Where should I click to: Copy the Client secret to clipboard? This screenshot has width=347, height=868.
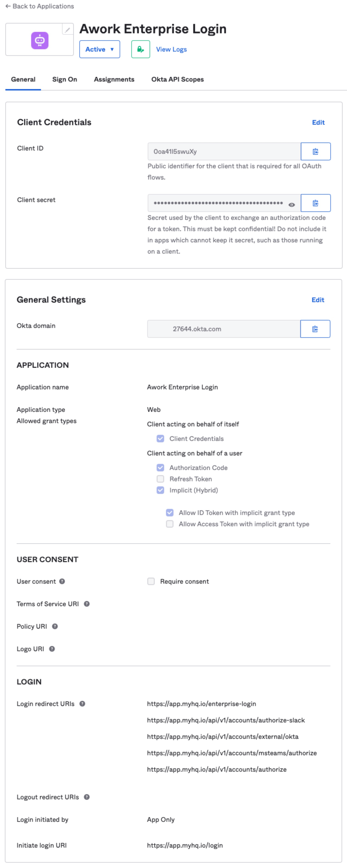(315, 203)
